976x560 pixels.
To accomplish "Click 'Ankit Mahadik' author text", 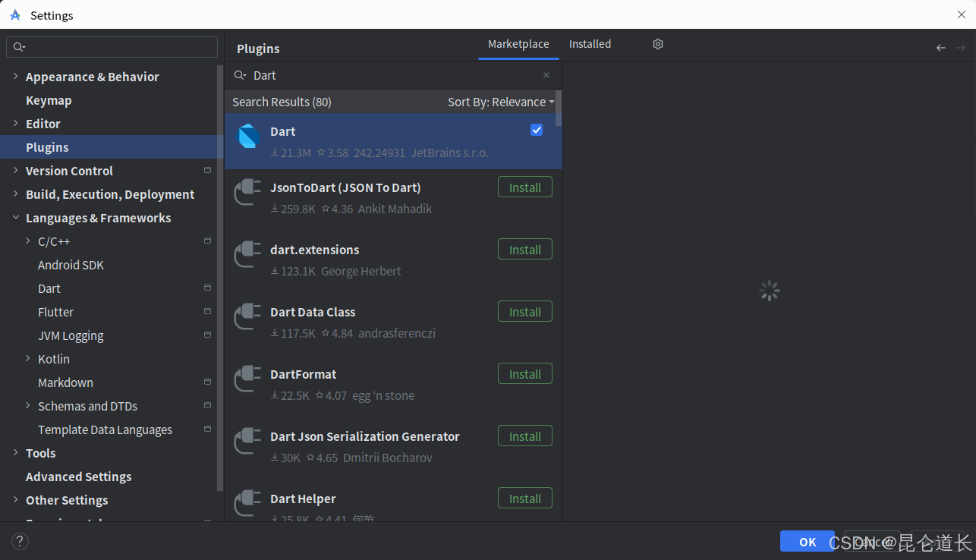I will click(x=395, y=209).
